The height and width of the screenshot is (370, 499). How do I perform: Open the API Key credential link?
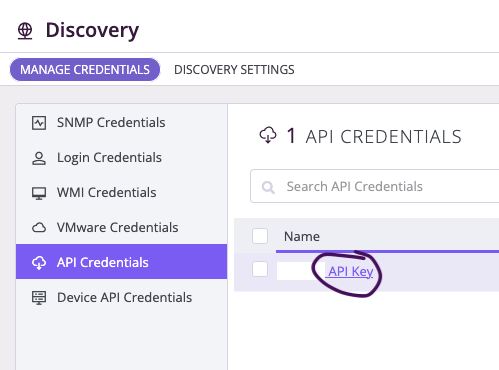350,272
